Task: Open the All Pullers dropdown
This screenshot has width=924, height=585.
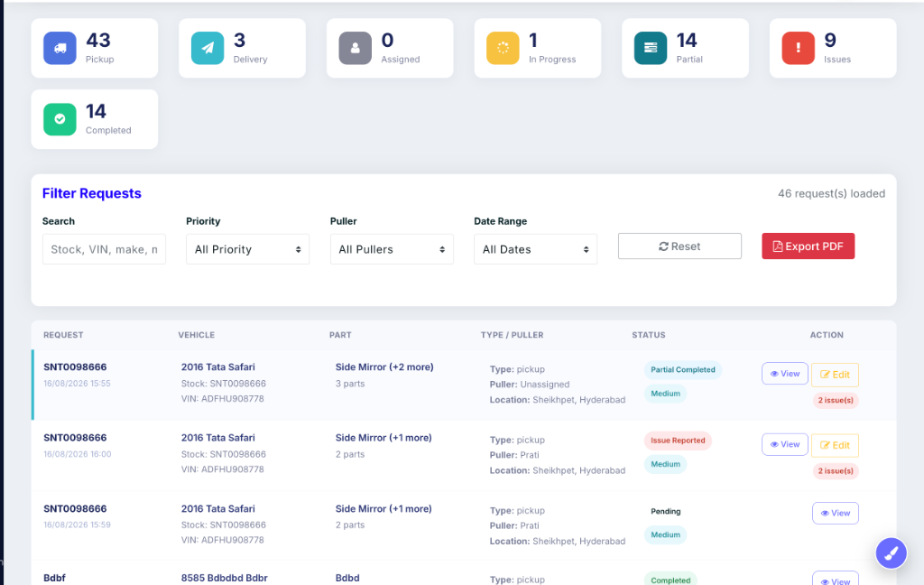Action: 392,249
